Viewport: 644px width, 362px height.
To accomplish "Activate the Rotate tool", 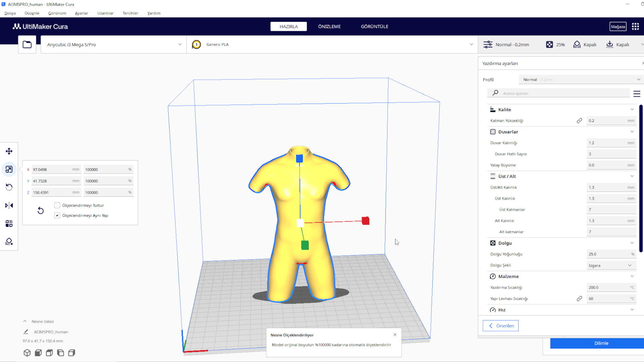I will point(9,187).
